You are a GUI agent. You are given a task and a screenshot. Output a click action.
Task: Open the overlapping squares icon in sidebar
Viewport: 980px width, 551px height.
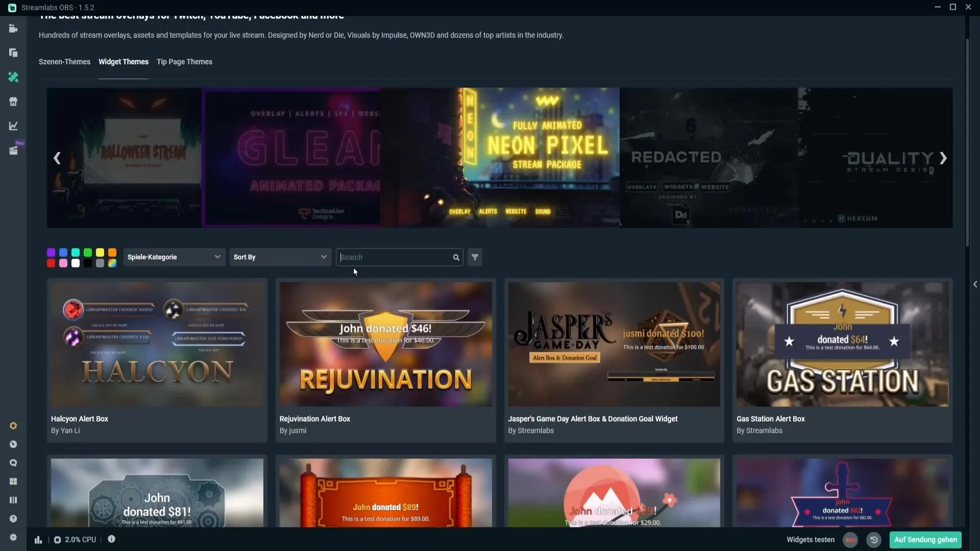pyautogui.click(x=13, y=53)
